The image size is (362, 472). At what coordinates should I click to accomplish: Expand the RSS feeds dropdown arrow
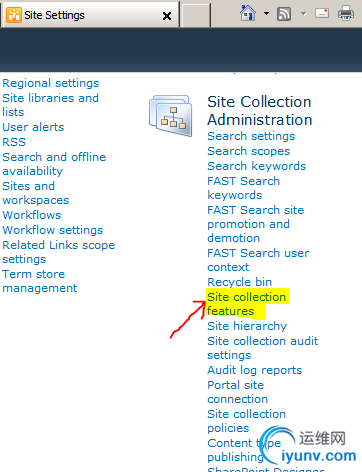coord(303,14)
